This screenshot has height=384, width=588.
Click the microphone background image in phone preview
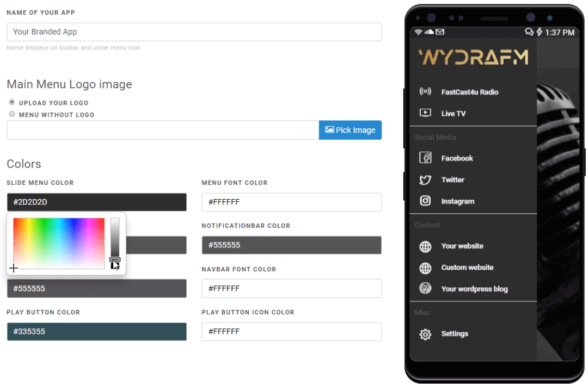click(558, 199)
